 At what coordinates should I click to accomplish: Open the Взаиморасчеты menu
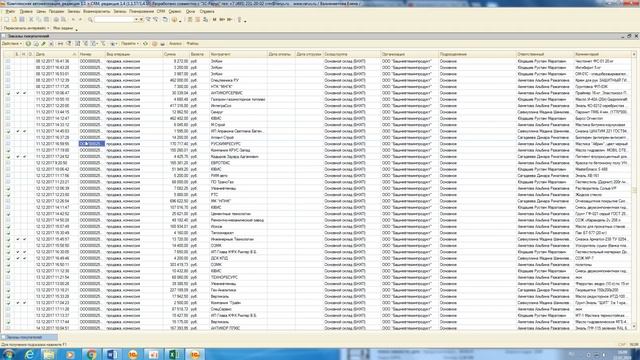97,11
